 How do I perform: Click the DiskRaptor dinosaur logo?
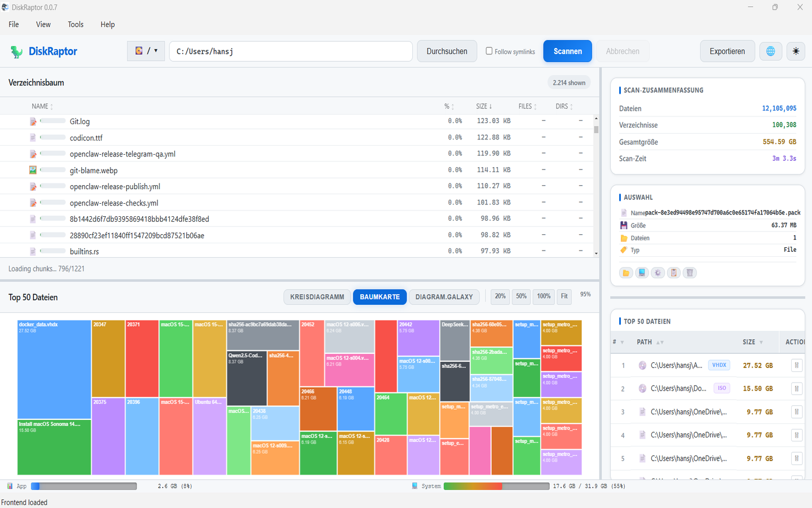click(17, 51)
